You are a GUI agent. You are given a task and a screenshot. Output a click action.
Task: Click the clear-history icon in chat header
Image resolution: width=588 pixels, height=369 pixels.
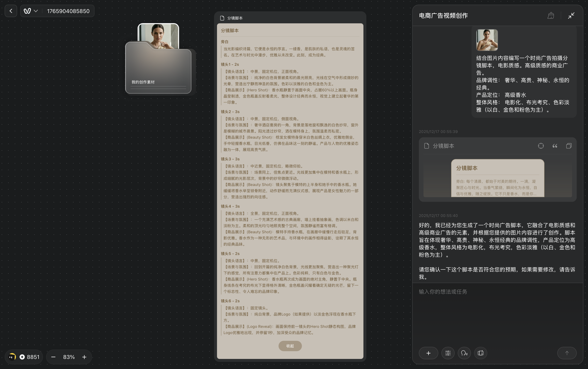coord(551,16)
